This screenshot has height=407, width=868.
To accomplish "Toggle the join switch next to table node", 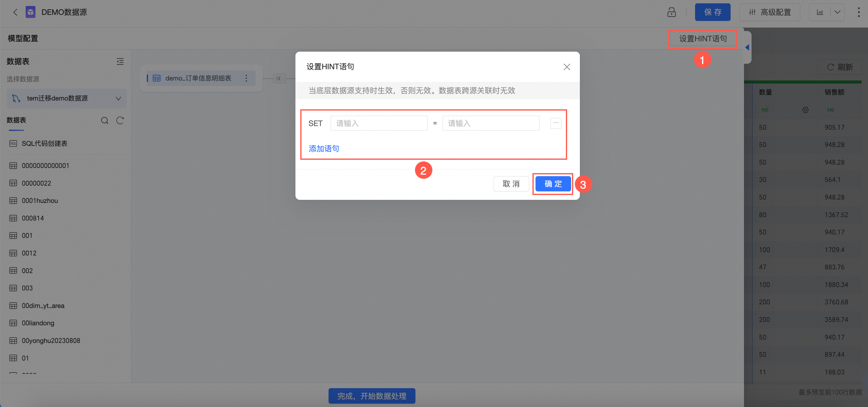I will pyautogui.click(x=279, y=78).
